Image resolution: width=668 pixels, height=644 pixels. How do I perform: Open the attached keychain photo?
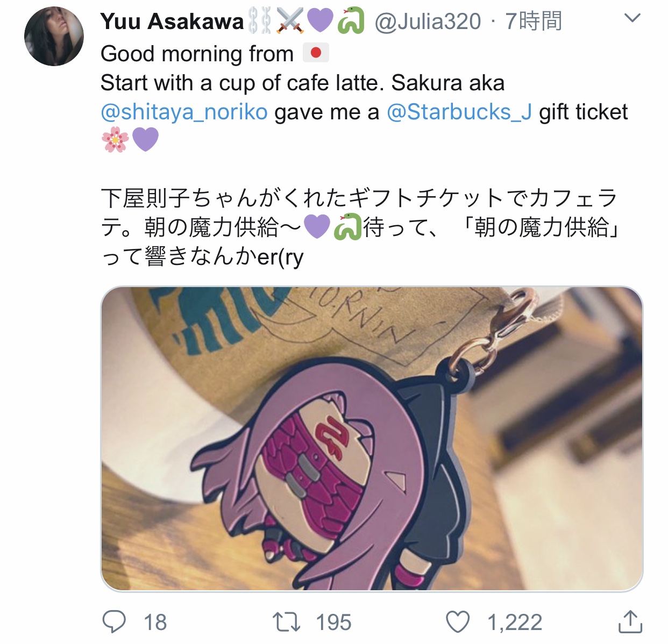[x=372, y=439]
